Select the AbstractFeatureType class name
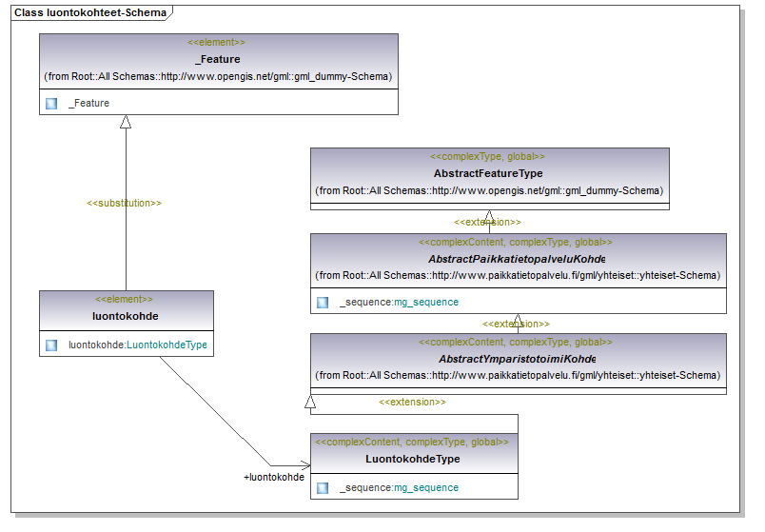The height and width of the screenshot is (532, 765). pyautogui.click(x=488, y=174)
